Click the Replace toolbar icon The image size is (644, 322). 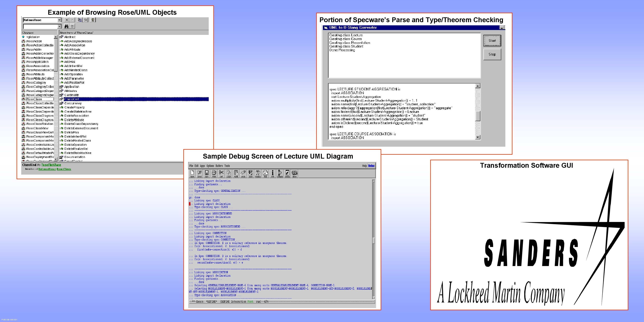pos(258,173)
